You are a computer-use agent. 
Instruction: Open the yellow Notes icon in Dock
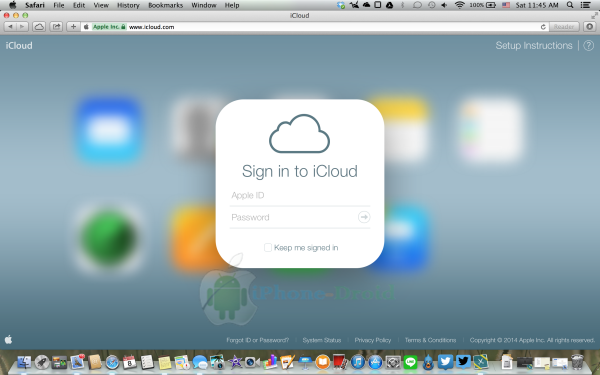pyautogui.click(x=165, y=362)
